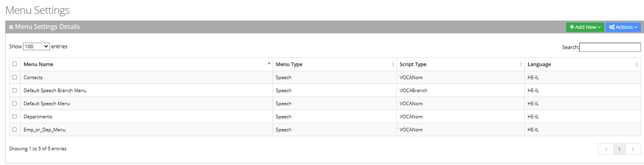Toggle the select-all checkbox in table header
The image size is (644, 165).
[15, 64]
